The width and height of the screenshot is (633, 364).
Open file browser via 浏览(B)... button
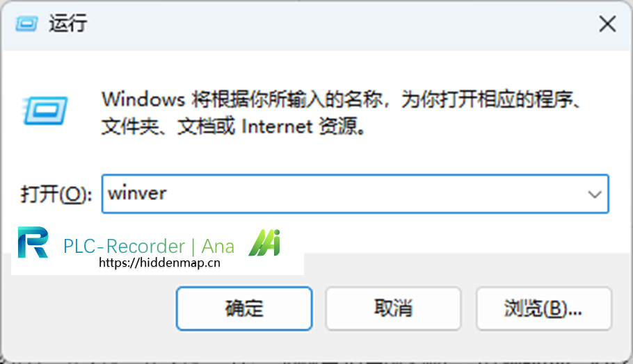pyautogui.click(x=544, y=308)
